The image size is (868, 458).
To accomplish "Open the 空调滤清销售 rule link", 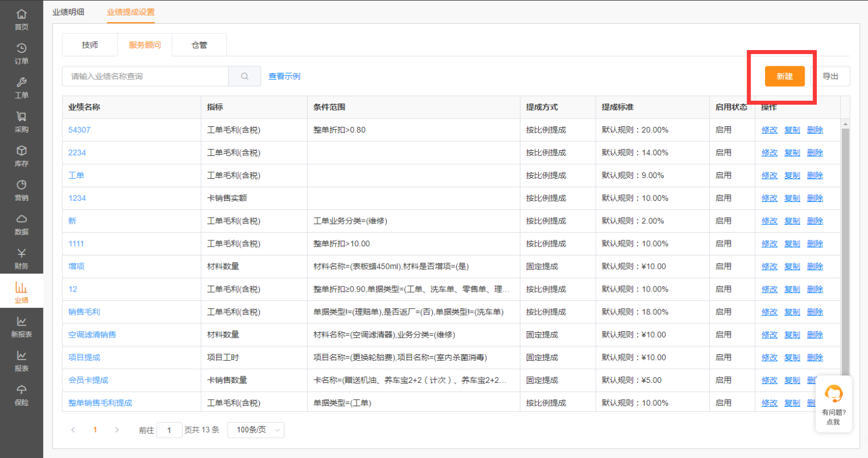I will (93, 335).
